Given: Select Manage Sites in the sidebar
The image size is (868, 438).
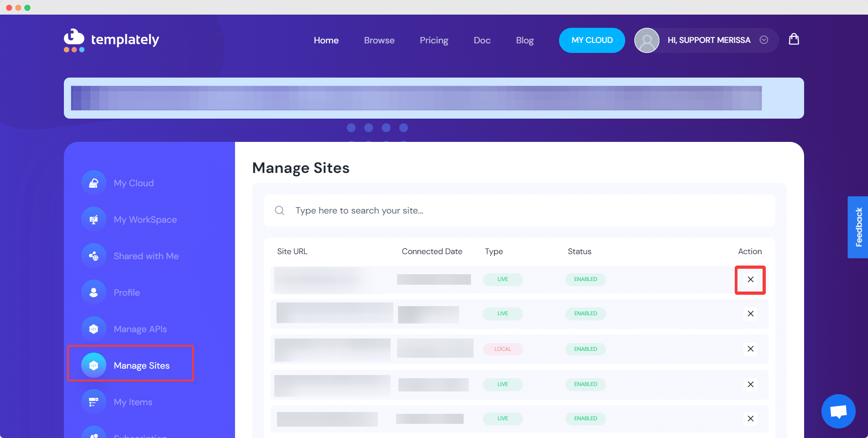Looking at the screenshot, I should [141, 365].
